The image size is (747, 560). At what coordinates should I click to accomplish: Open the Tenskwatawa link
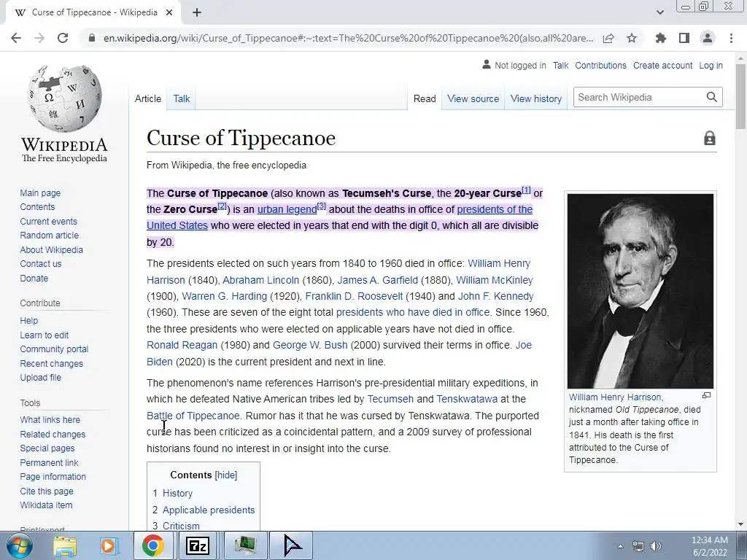pos(467,399)
